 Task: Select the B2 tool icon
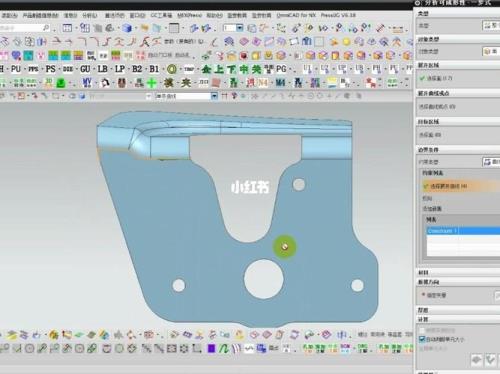(x=137, y=69)
